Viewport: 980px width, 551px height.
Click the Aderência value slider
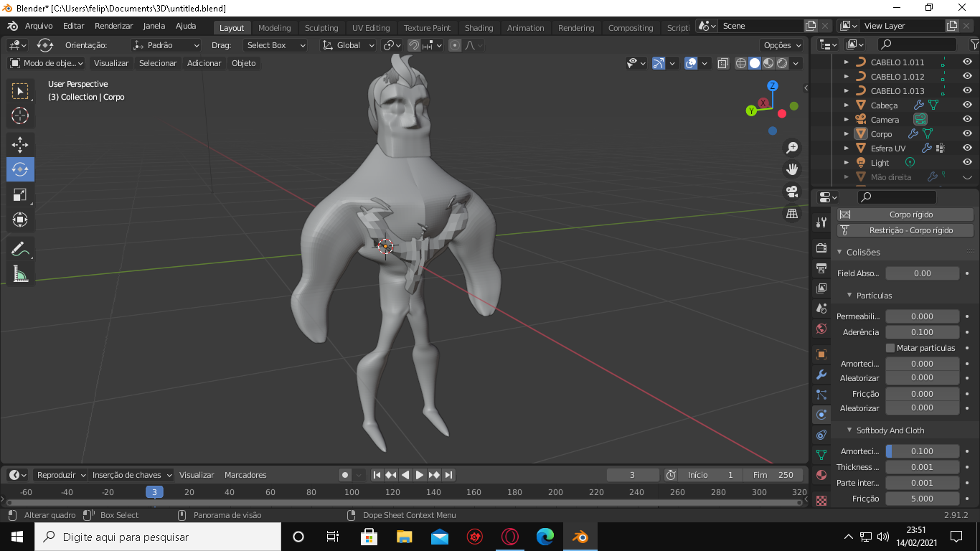pyautogui.click(x=923, y=332)
